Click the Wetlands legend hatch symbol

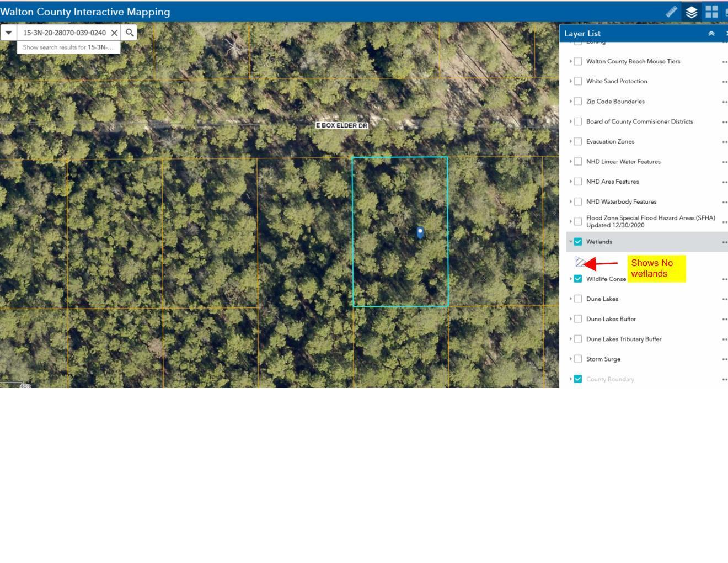point(580,262)
